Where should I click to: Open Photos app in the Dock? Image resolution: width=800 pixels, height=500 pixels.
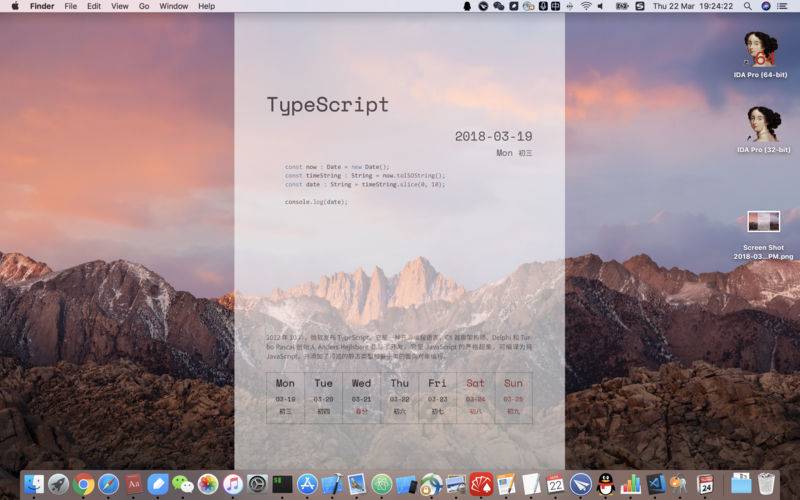(x=208, y=484)
